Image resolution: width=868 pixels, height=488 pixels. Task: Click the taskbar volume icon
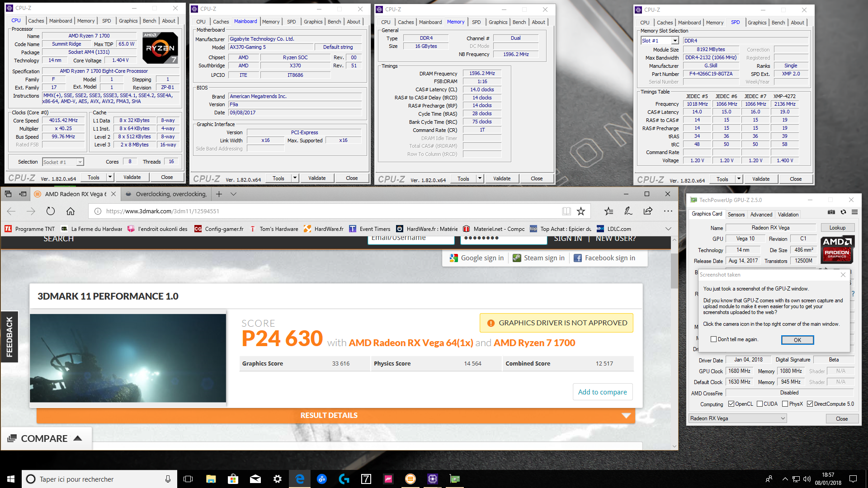tap(807, 479)
